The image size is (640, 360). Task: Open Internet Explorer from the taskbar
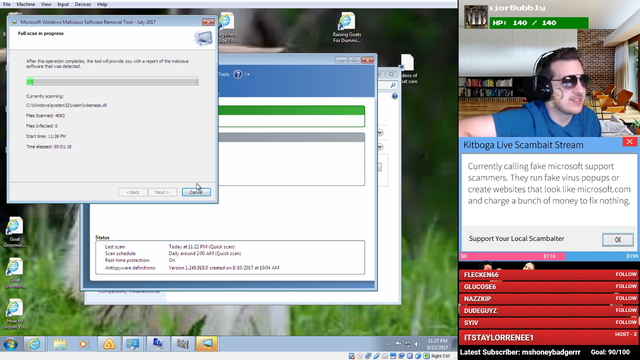coord(34,344)
